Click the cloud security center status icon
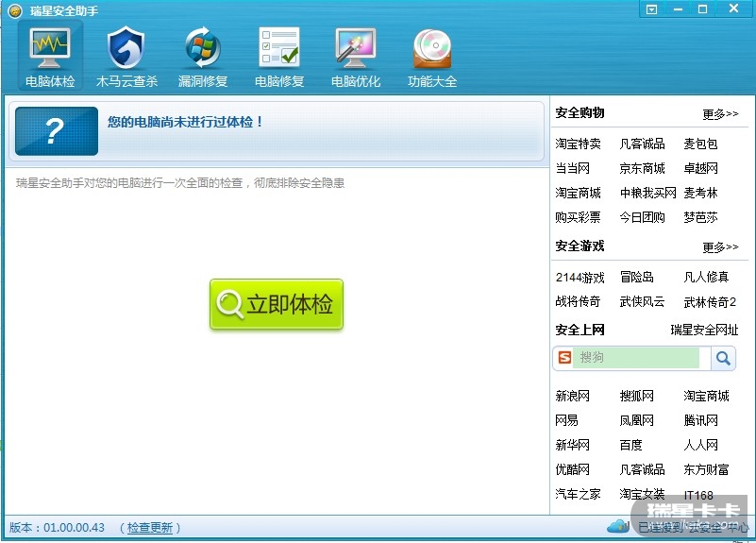The width and height of the screenshot is (756, 543). (x=618, y=526)
